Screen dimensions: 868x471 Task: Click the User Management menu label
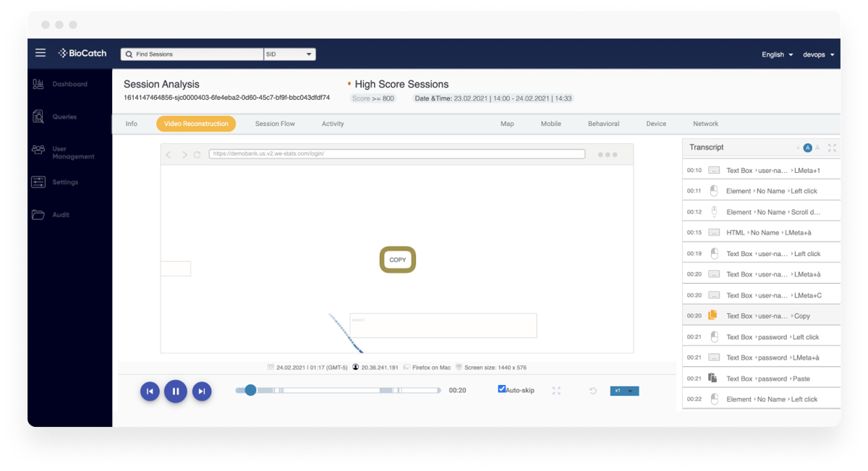73,153
